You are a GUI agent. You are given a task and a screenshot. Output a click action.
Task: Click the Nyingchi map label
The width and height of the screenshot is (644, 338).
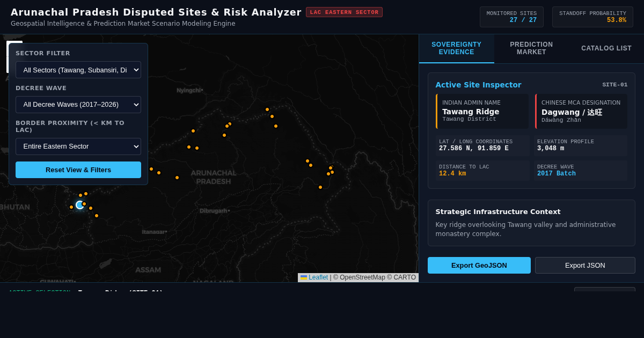coord(190,90)
